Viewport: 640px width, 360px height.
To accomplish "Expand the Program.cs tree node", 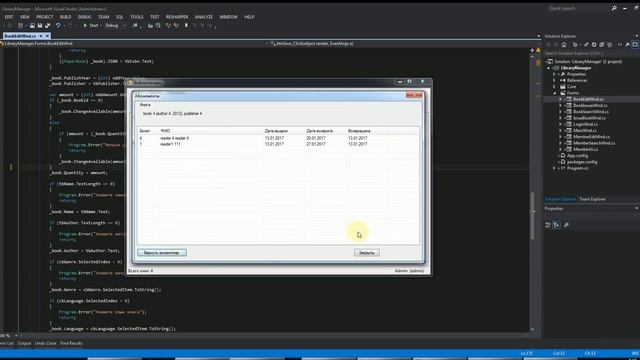I will click(554, 168).
